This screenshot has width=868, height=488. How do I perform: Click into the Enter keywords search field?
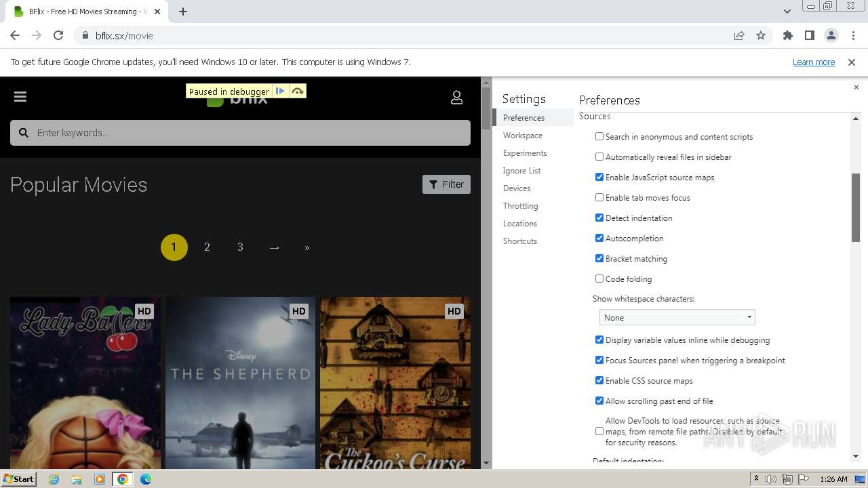pos(240,133)
